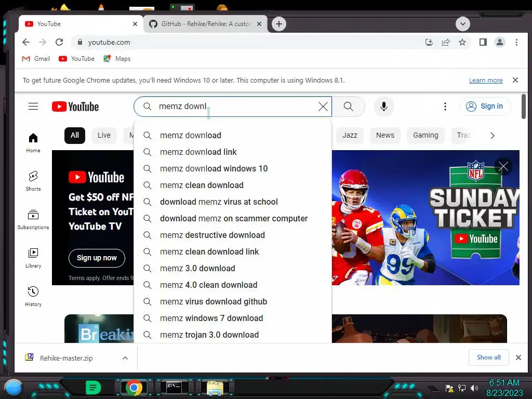Open Shorts in YouTube sidebar
Image resolution: width=532 pixels, height=399 pixels.
[33, 181]
